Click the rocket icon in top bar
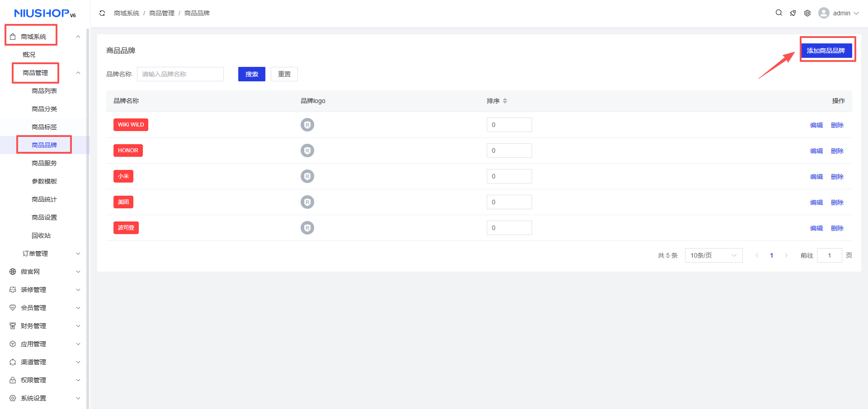This screenshot has height=409, width=868. tap(793, 13)
